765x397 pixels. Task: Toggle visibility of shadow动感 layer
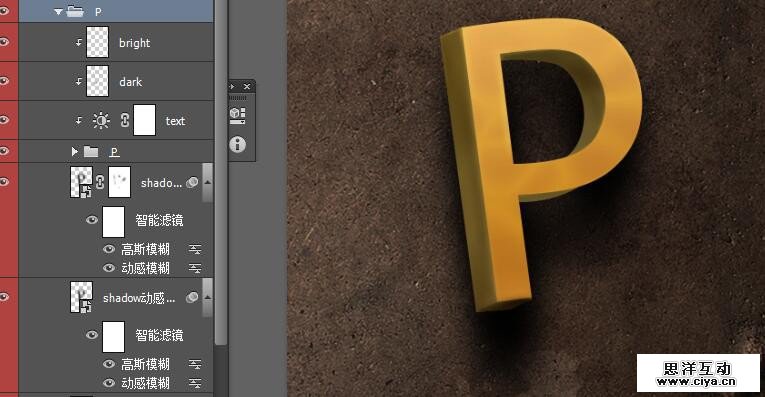pyautogui.click(x=4, y=297)
